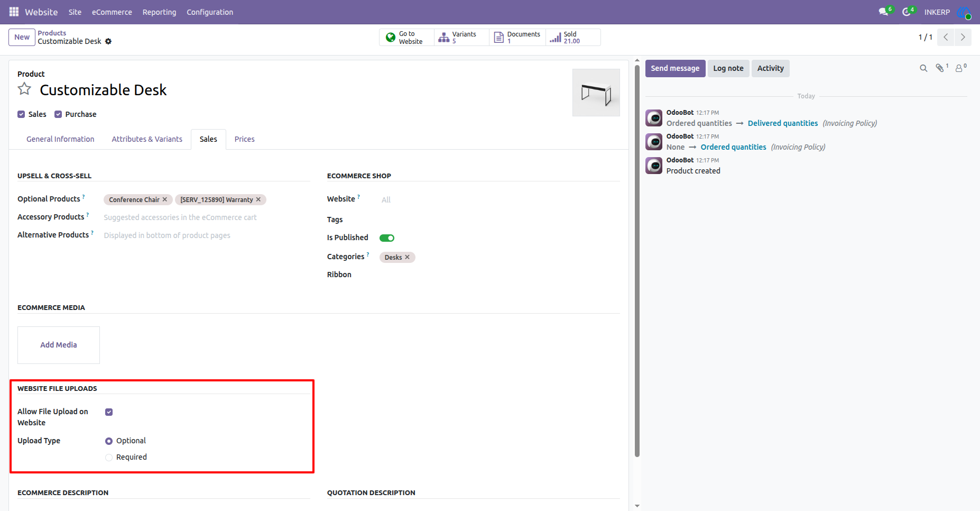This screenshot has height=511, width=980.
Task: Open help tooltip for Website field
Action: click(x=358, y=197)
